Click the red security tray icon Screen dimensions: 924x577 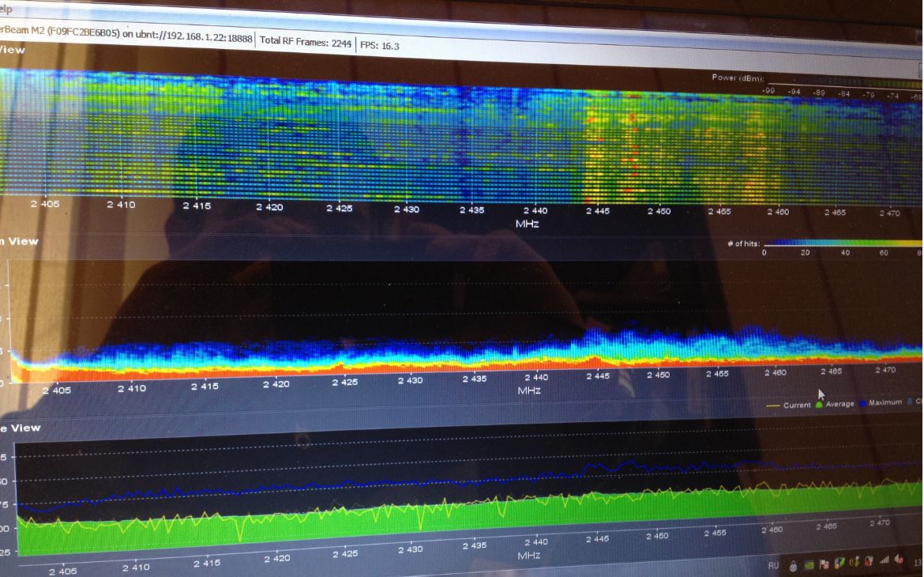[869, 561]
